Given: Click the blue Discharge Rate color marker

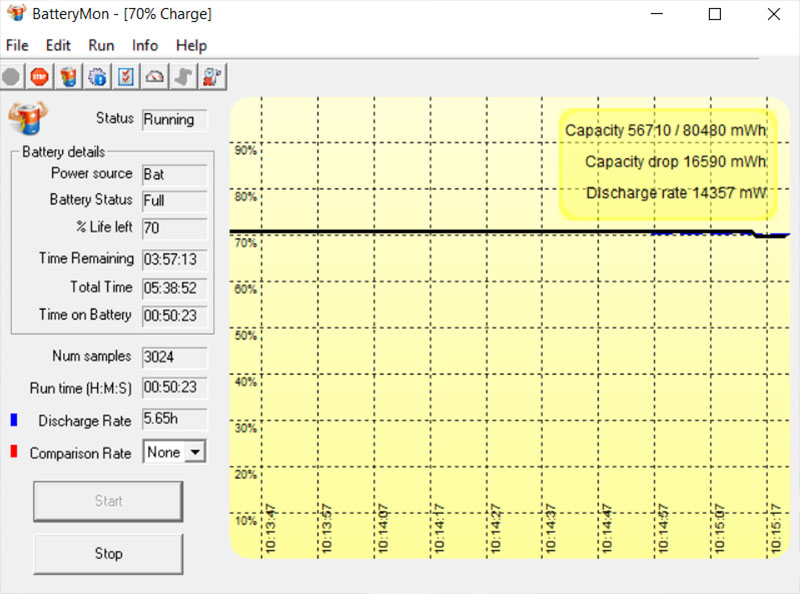Looking at the screenshot, I should [x=11, y=420].
